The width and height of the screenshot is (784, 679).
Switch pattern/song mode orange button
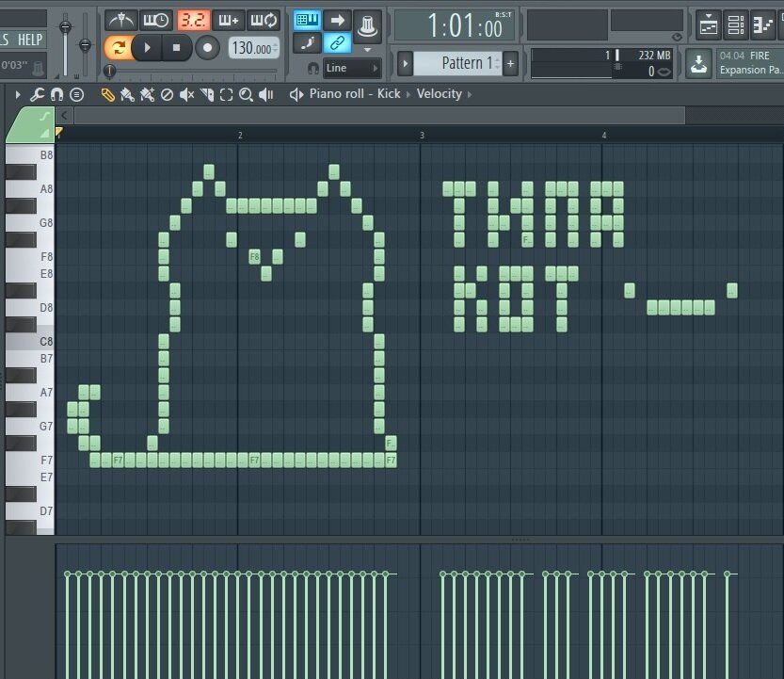[x=118, y=48]
